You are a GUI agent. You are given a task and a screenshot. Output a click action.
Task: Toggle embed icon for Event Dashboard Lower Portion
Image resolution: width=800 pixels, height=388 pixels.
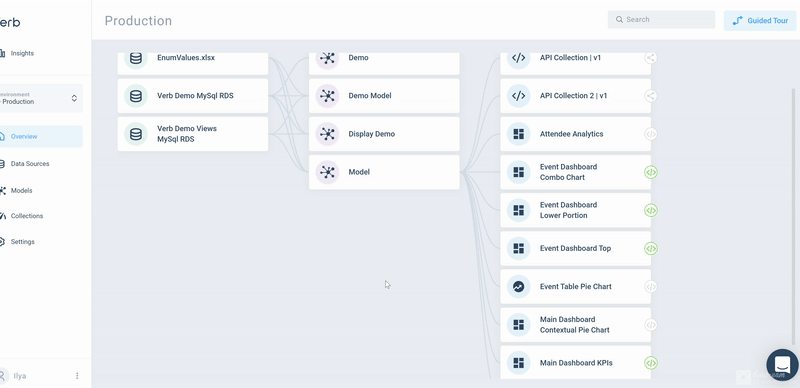[x=651, y=210]
